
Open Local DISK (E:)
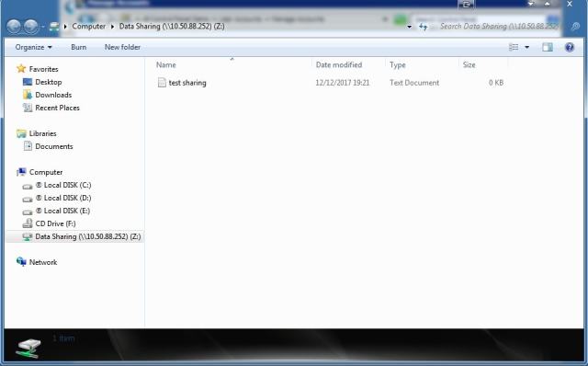click(x=62, y=211)
